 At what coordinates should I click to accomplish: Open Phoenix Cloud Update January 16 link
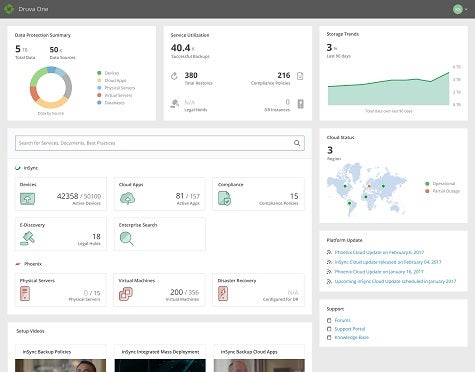coord(379,272)
